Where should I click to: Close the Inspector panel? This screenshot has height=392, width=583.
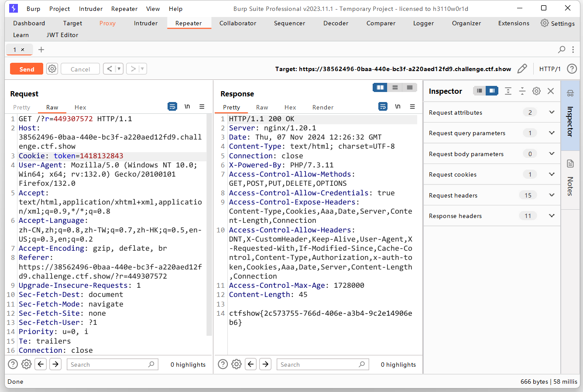point(551,91)
